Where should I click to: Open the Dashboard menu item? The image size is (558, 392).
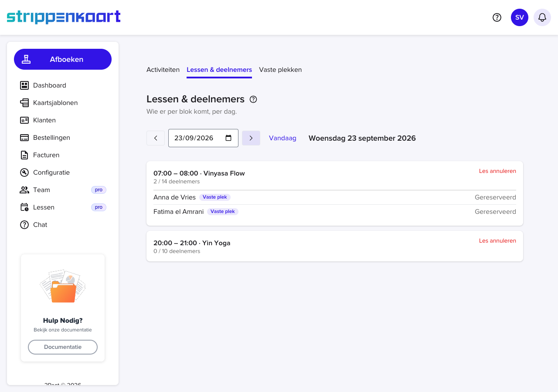click(63, 85)
